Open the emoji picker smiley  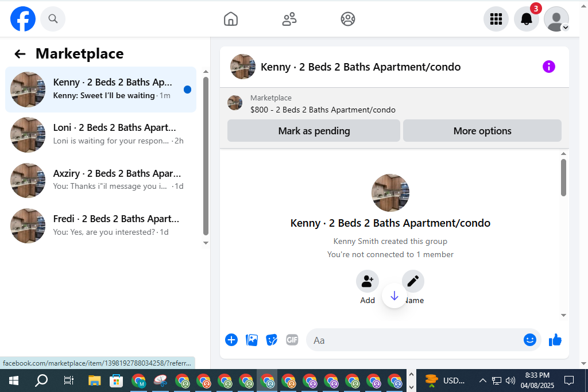[530, 340]
